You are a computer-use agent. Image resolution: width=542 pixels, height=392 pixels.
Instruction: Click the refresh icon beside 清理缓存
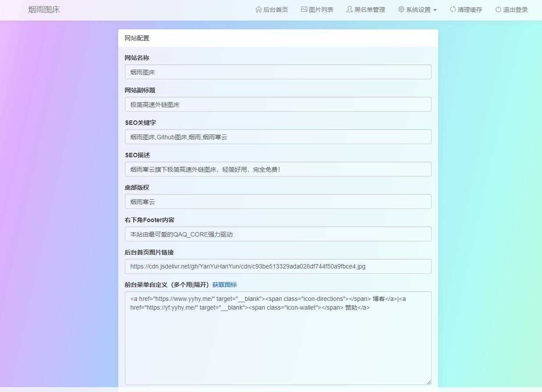click(453, 9)
